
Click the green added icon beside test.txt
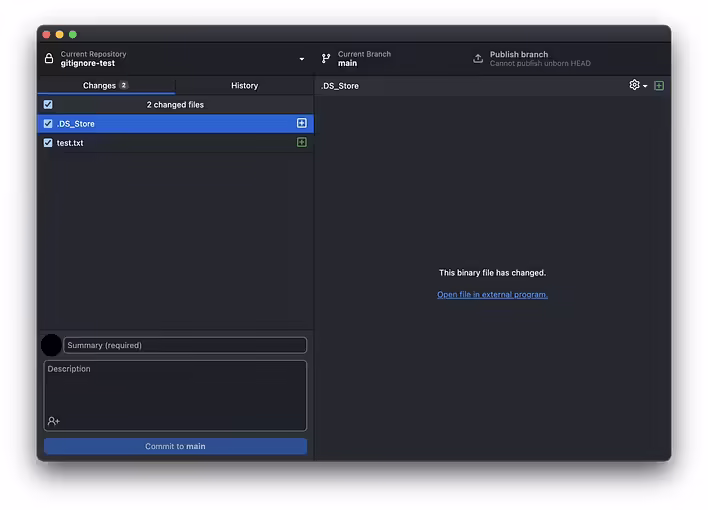tap(302, 142)
